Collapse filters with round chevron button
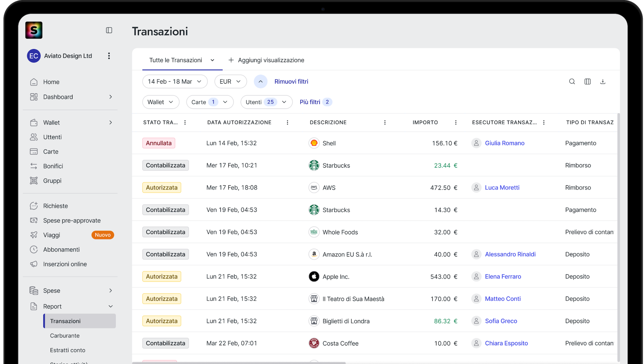Image resolution: width=644 pixels, height=364 pixels. [x=261, y=82]
